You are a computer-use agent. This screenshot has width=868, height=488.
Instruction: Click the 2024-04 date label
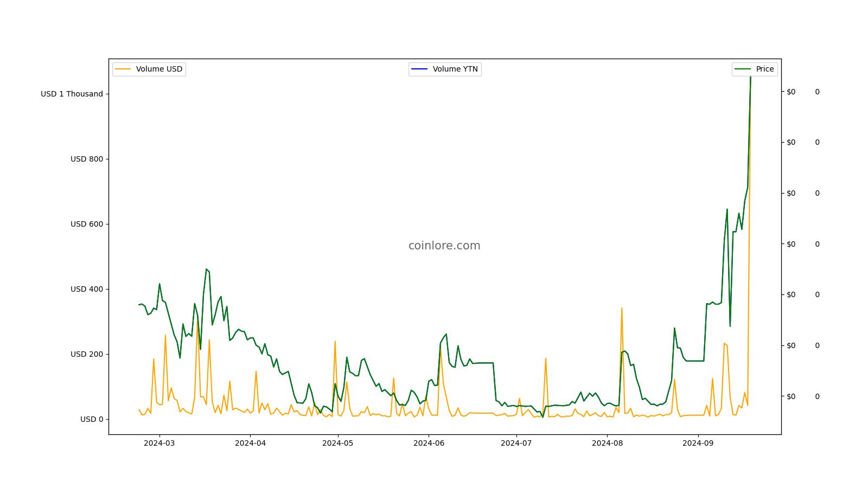point(250,443)
